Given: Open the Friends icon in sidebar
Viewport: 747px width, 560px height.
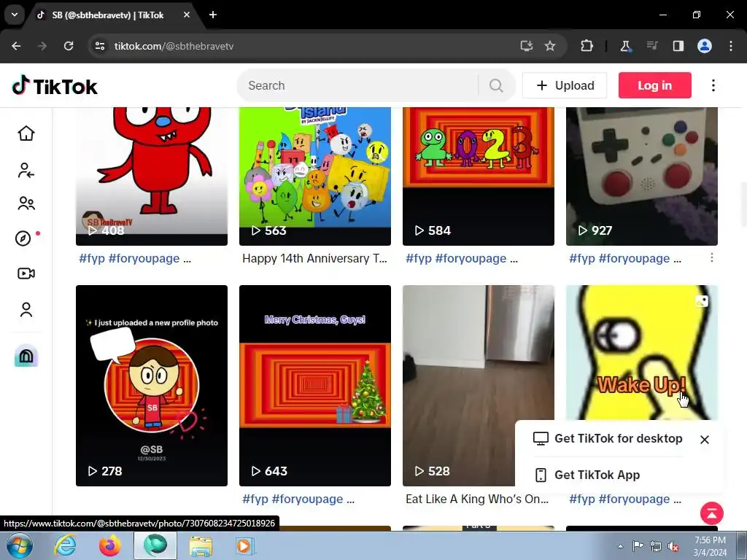Looking at the screenshot, I should coord(26,204).
